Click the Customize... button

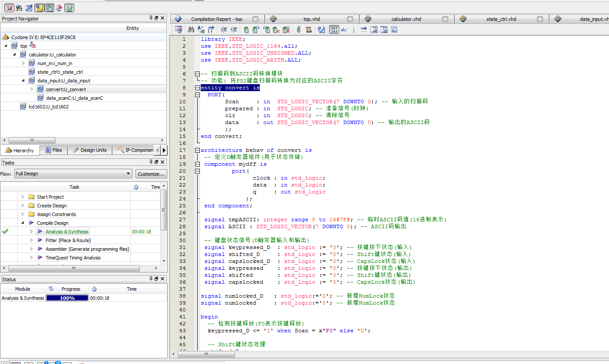pyautogui.click(x=151, y=174)
